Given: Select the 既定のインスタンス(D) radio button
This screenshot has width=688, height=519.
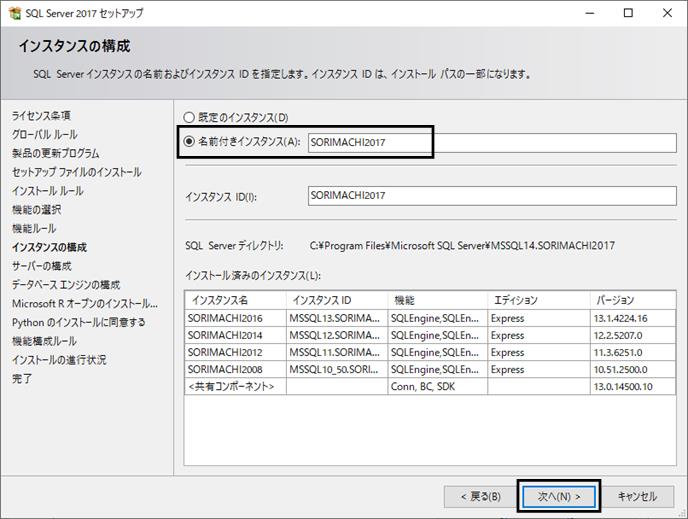Looking at the screenshot, I should (x=189, y=118).
